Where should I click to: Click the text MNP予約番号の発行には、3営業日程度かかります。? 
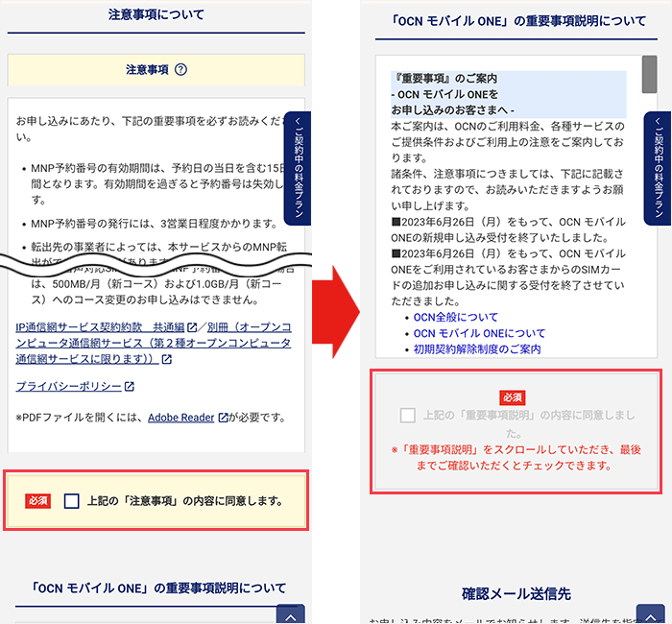tap(155, 224)
